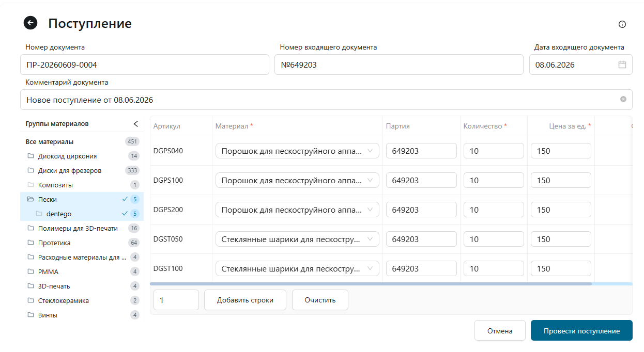644x352 pixels.
Task: Focus the incoming document date field
Action: tap(580, 65)
